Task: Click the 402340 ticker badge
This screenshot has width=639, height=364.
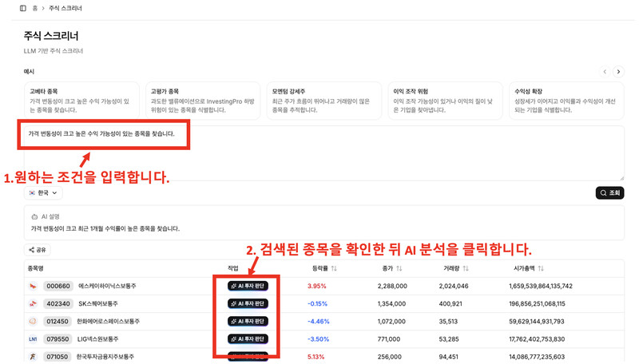Action: click(58, 304)
